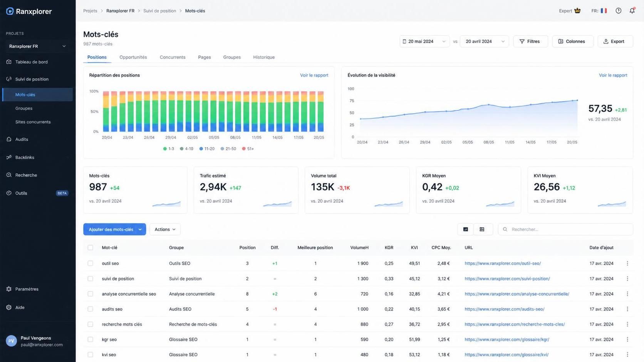Open row menu for kgr seo
The image size is (644, 362).
pos(627,339)
